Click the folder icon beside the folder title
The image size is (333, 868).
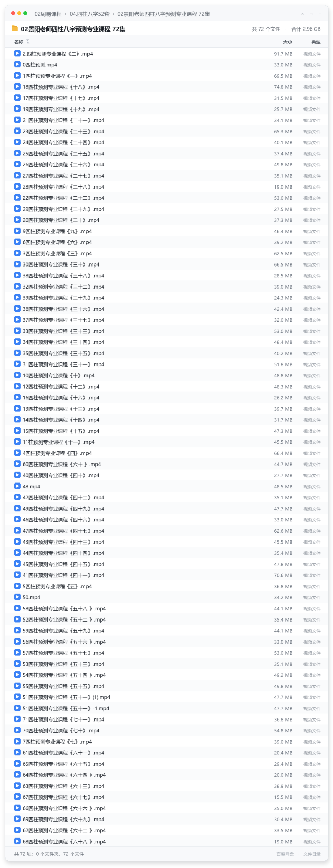[x=15, y=28]
